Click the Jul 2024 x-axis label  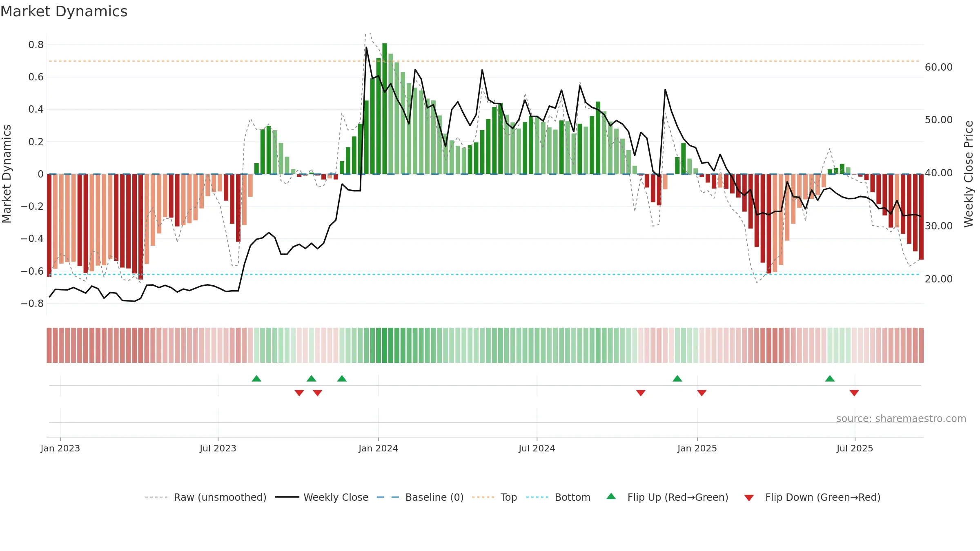pos(537,448)
